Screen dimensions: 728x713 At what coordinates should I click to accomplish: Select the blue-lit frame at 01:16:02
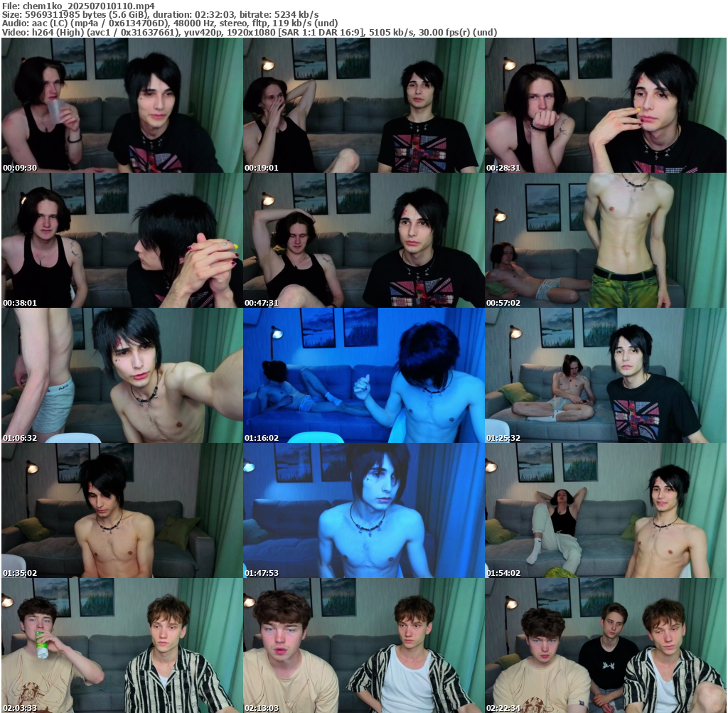click(x=364, y=375)
